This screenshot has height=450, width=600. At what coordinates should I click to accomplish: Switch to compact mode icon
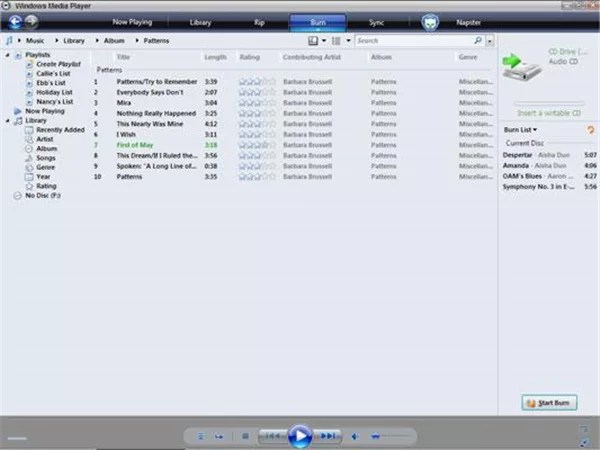[585, 442]
